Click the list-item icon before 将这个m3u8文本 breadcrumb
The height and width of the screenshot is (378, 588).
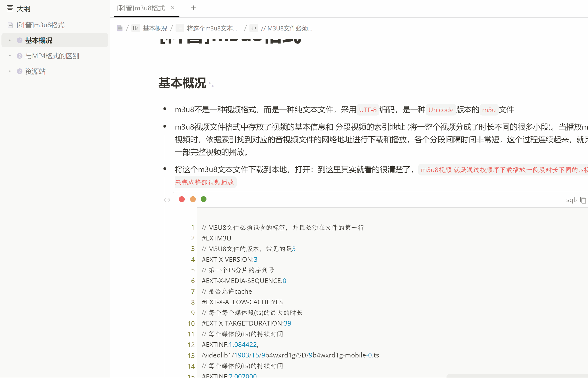point(180,28)
